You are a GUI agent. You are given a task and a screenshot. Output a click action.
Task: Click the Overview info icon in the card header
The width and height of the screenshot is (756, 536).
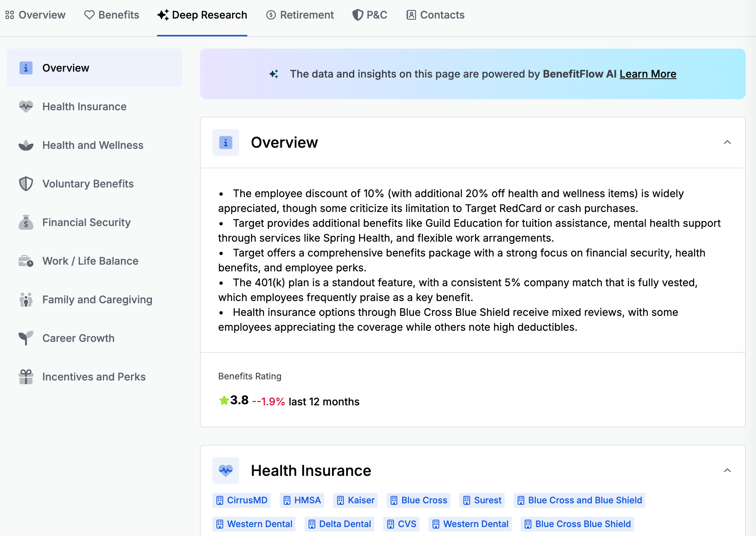226,143
